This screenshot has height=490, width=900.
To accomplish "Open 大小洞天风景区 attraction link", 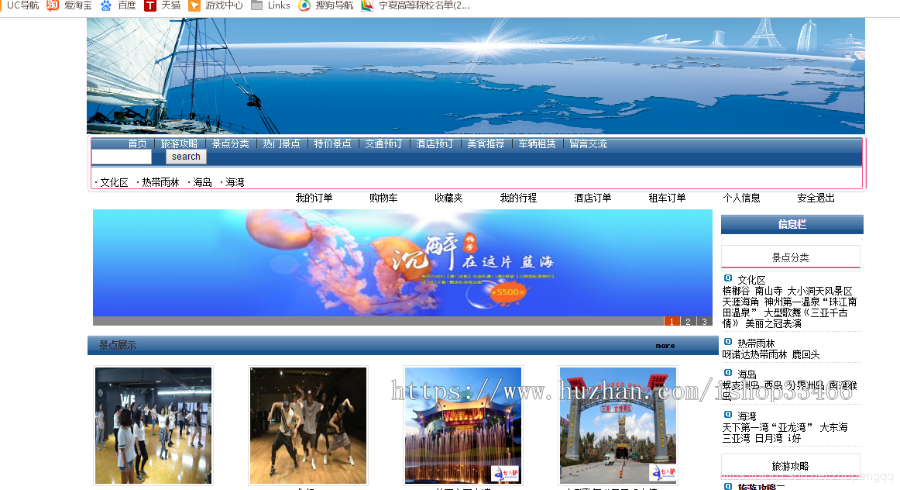I will [x=820, y=291].
